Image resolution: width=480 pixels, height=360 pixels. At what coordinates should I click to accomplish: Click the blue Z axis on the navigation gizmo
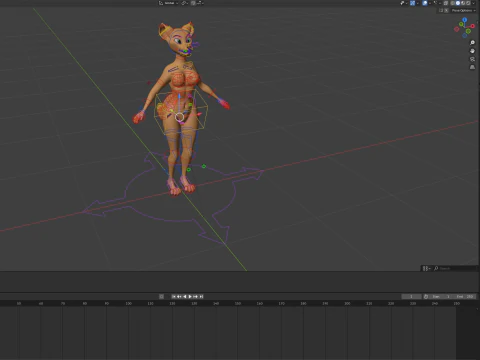click(x=464, y=20)
